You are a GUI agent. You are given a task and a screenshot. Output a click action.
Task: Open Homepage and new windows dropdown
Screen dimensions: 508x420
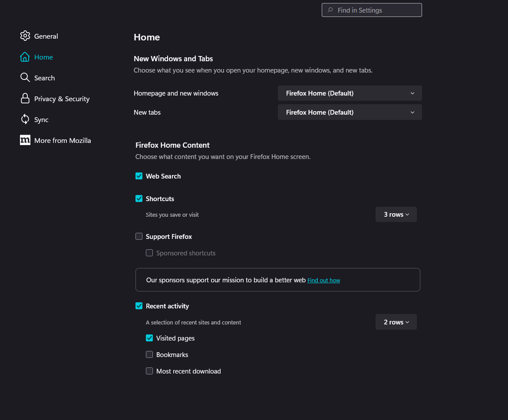coord(350,93)
